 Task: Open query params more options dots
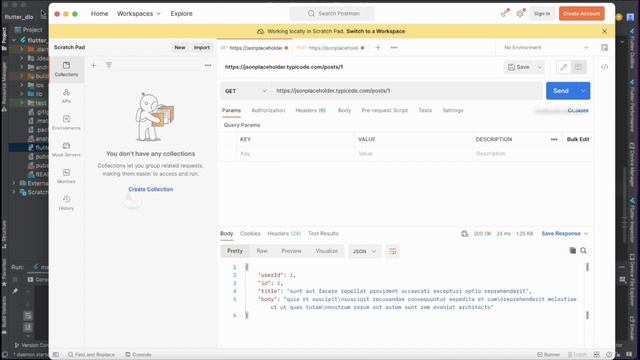click(x=554, y=140)
